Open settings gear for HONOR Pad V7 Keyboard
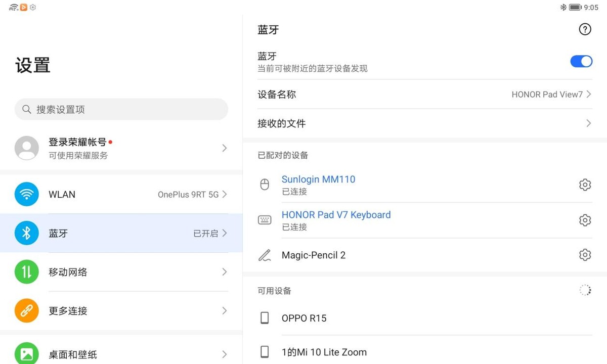The width and height of the screenshot is (607, 364). point(585,220)
